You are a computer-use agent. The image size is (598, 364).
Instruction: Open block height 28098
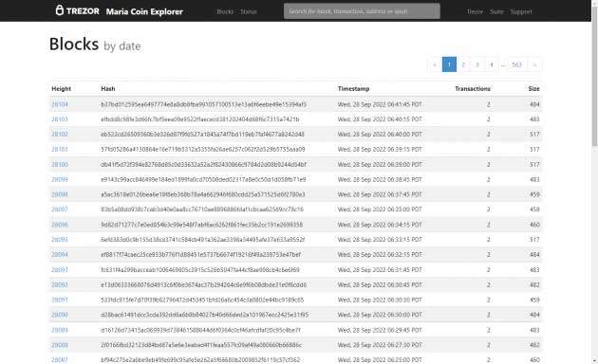[x=60, y=194]
